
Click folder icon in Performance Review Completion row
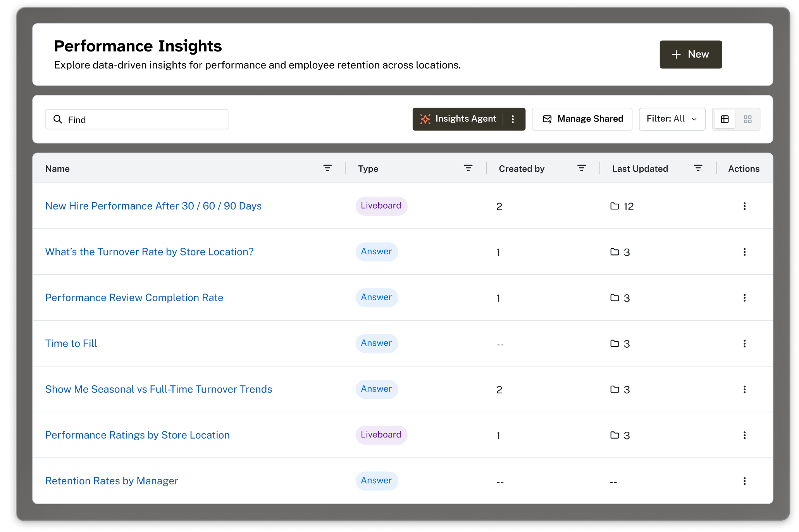pyautogui.click(x=615, y=298)
